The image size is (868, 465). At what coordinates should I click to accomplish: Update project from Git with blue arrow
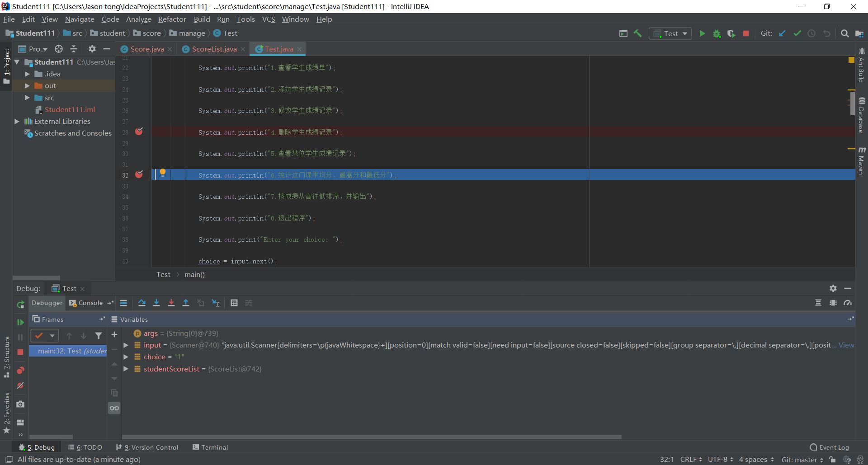pyautogui.click(x=782, y=33)
